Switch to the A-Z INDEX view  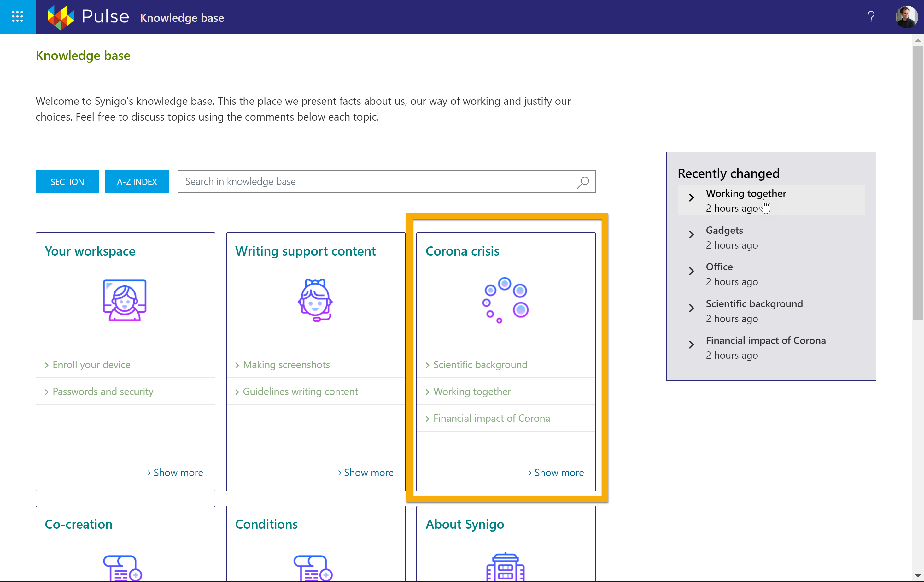[x=137, y=182]
